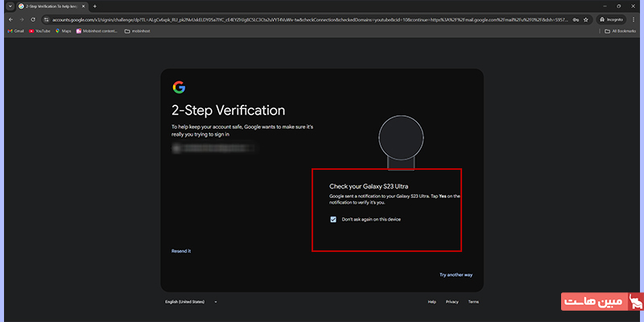Click the Resend it link

click(x=181, y=251)
